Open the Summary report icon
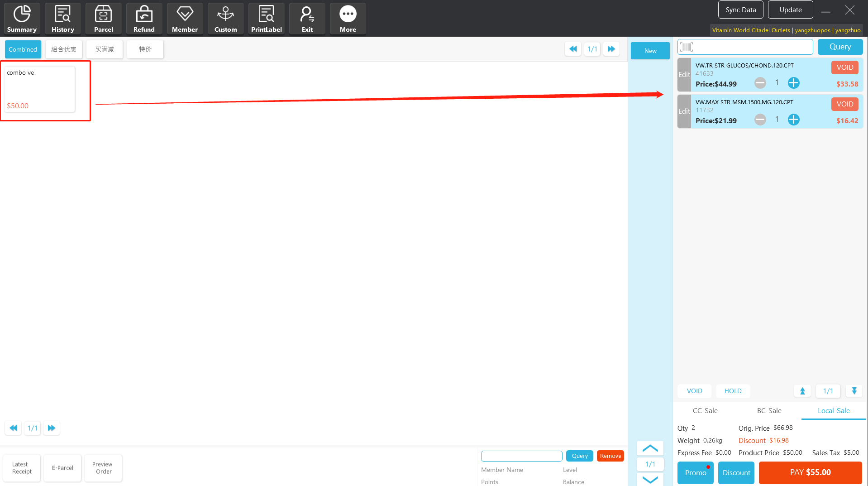 (x=22, y=19)
